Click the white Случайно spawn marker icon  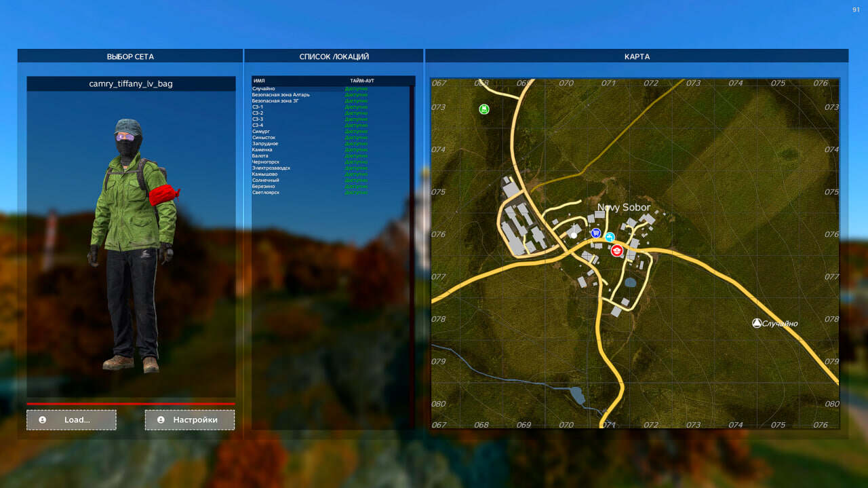[756, 323]
